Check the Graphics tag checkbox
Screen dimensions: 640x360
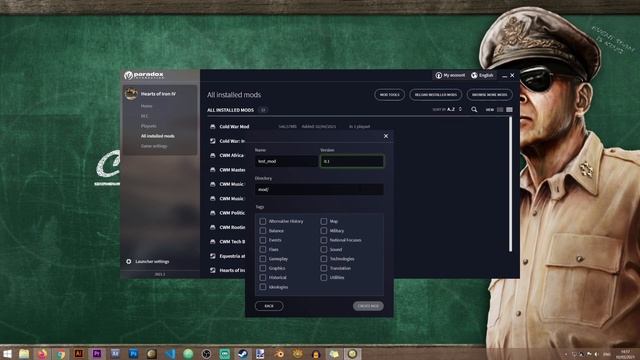(262, 268)
